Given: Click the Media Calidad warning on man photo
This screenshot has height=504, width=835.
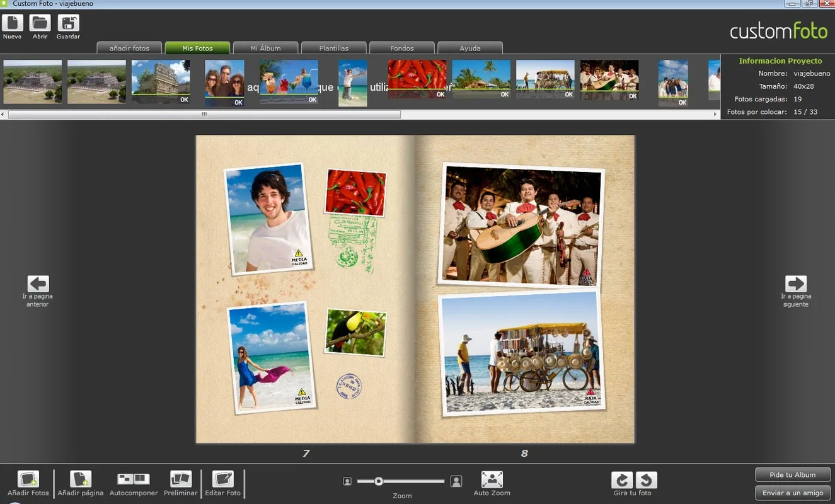Looking at the screenshot, I should pos(299,258).
